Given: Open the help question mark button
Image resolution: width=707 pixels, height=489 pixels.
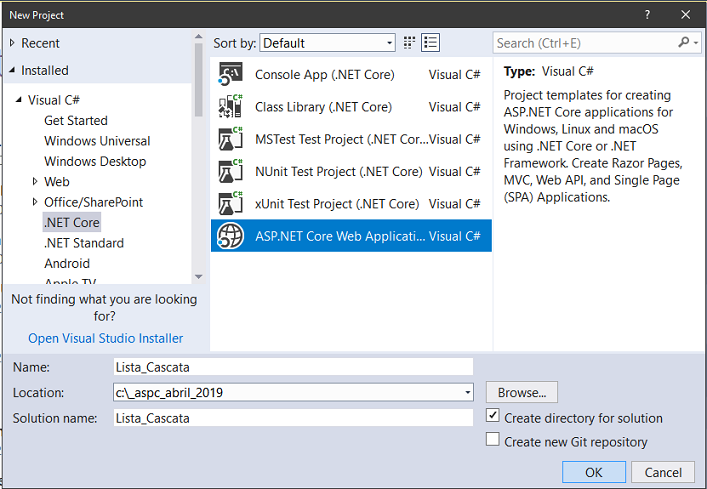Looking at the screenshot, I should point(647,15).
